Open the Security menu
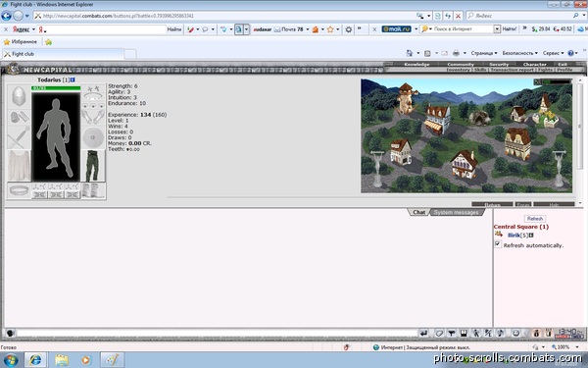 coord(499,64)
